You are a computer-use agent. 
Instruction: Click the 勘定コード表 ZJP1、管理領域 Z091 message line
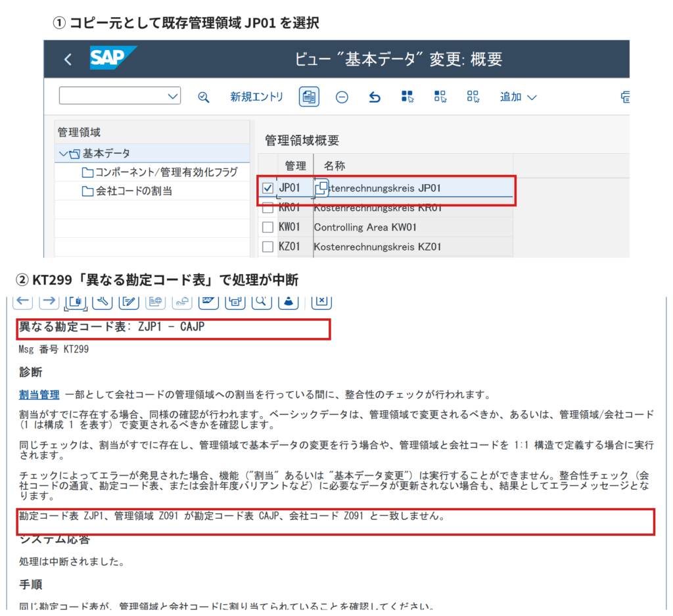click(x=232, y=515)
